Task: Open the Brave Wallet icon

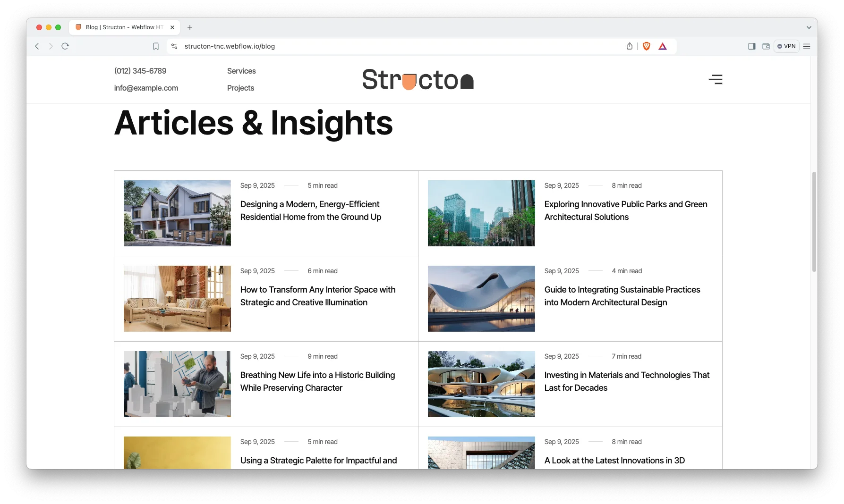Action: tap(766, 46)
